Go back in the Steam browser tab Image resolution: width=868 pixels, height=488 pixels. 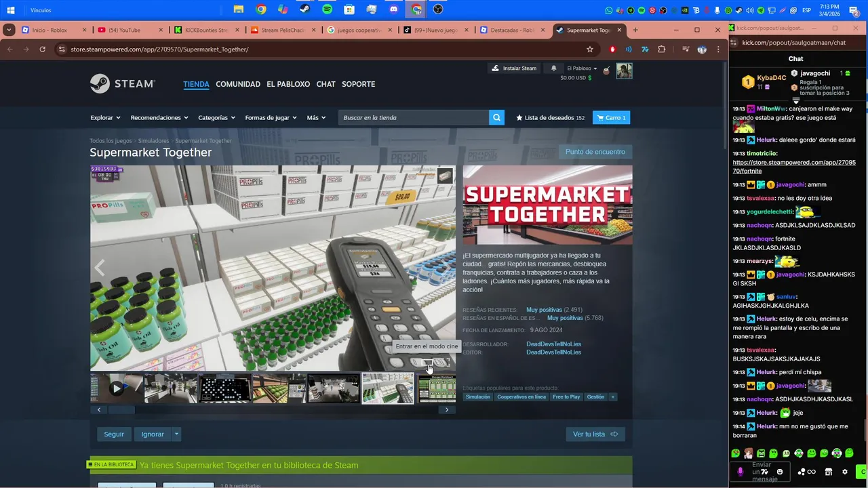(x=9, y=49)
